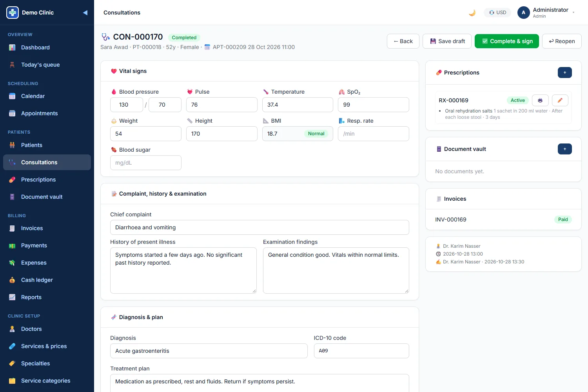
Task: Click the Temperature input field
Action: [298, 105]
